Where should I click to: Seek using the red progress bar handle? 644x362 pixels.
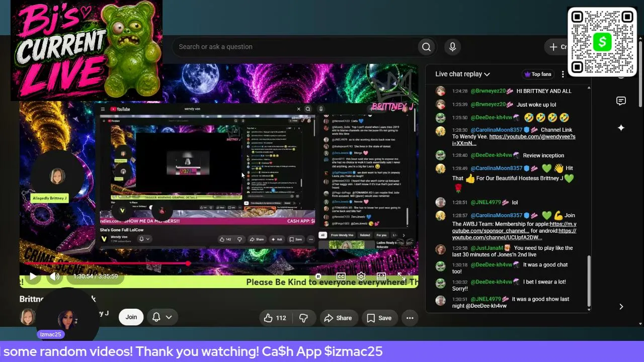(188, 263)
